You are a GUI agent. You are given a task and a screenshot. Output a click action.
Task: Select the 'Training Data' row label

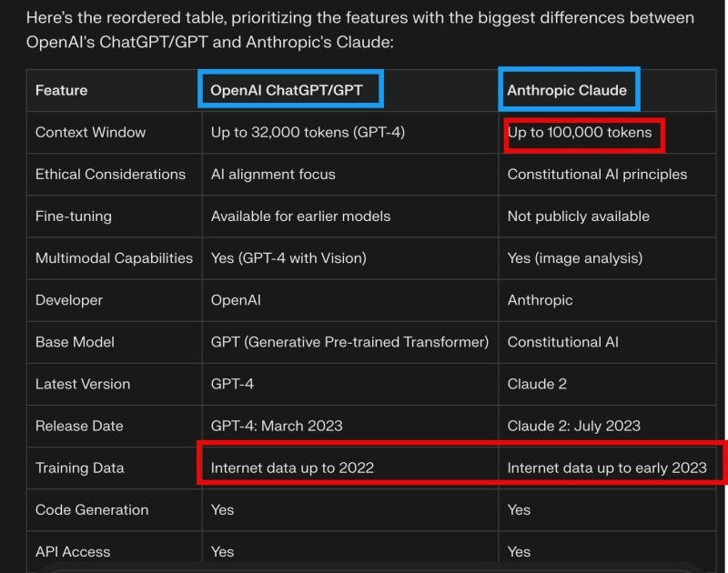80,467
